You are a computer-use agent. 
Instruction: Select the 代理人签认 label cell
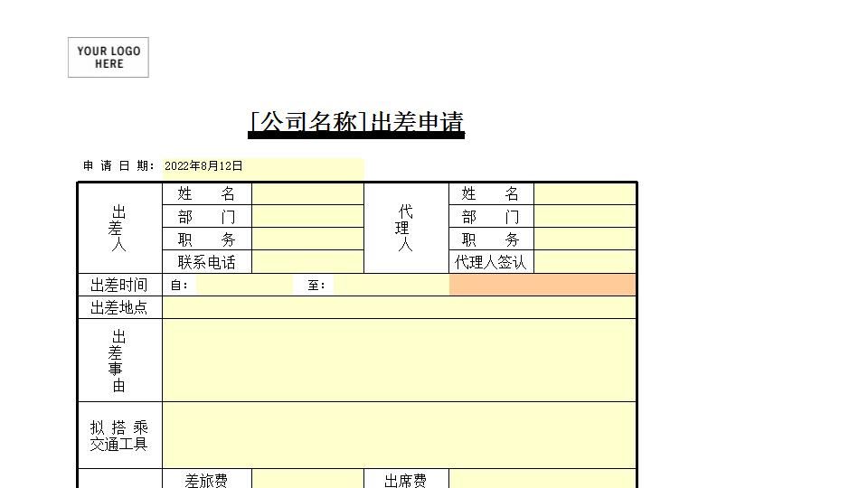click(x=491, y=262)
